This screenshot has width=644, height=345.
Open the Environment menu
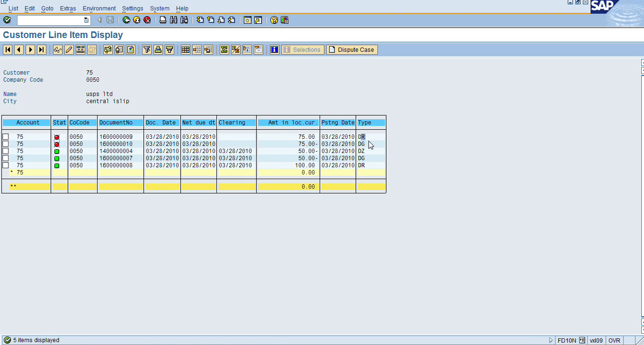tap(99, 9)
